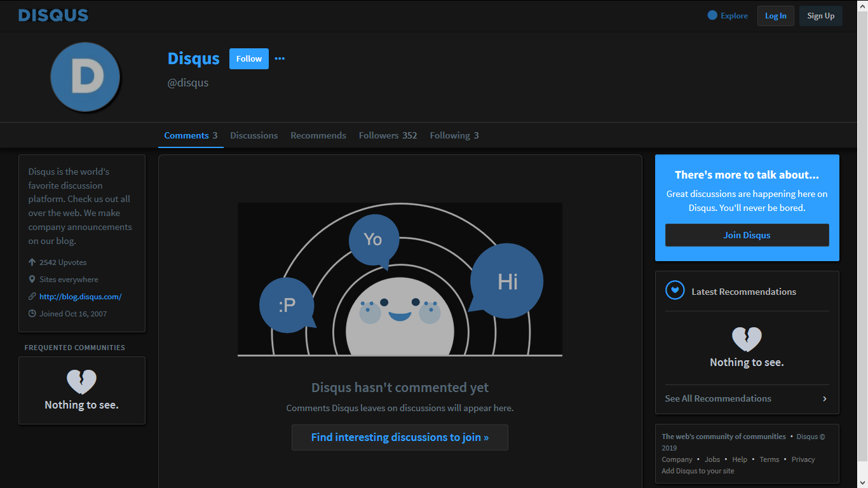Click Join Disqus
The height and width of the screenshot is (488, 868).
pyautogui.click(x=747, y=234)
